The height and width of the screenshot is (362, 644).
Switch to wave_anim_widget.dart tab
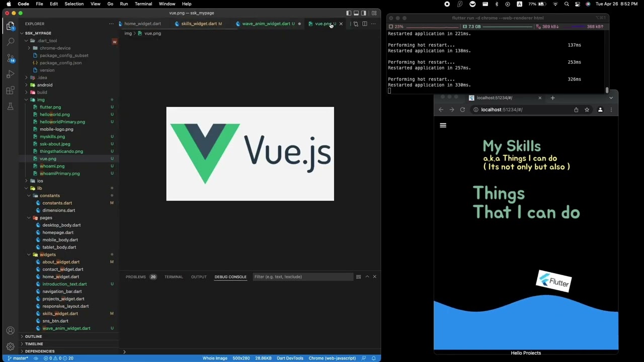pos(266,24)
